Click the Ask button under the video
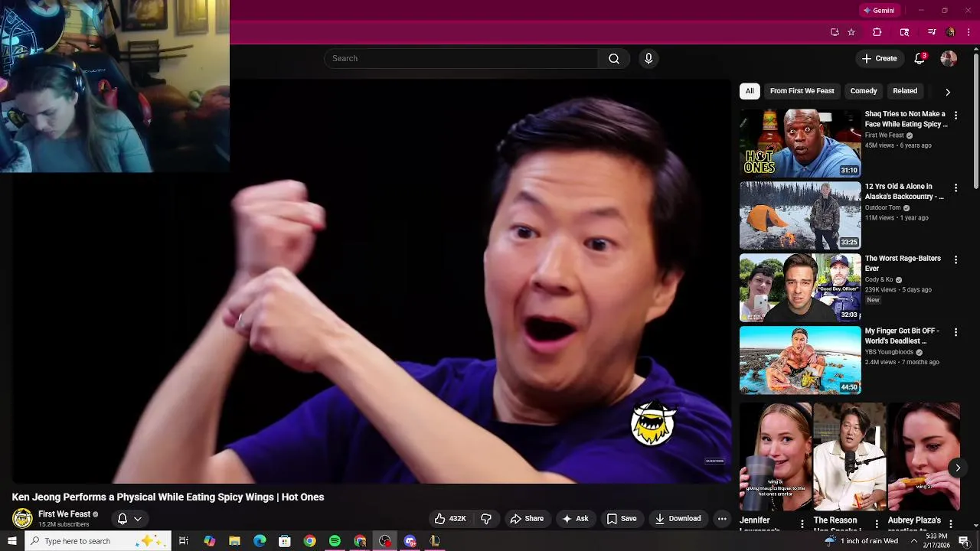 tap(575, 519)
